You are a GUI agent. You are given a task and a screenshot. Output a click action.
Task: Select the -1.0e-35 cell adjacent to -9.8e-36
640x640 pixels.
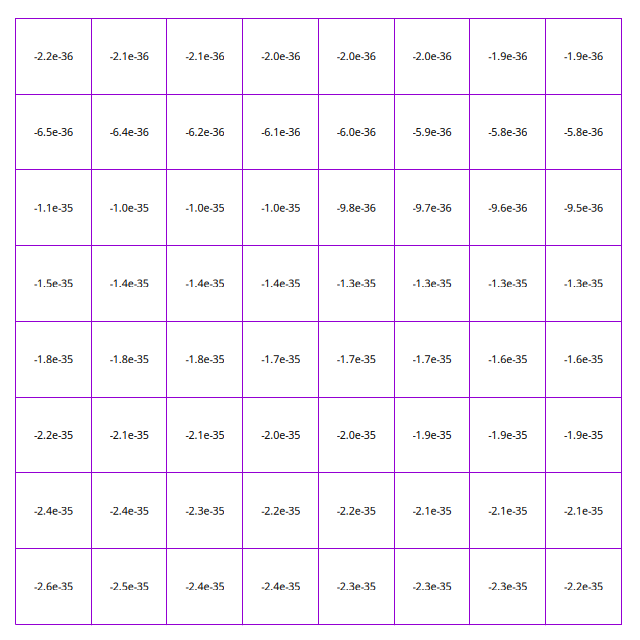[280, 208]
